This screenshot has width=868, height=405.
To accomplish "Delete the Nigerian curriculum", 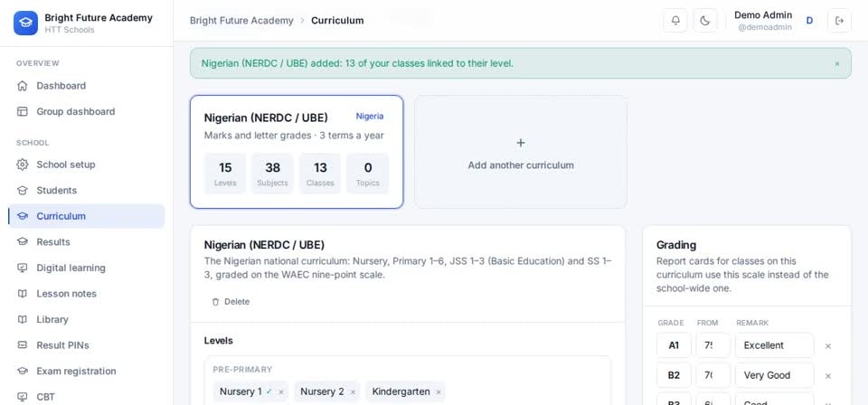I will pyautogui.click(x=231, y=302).
